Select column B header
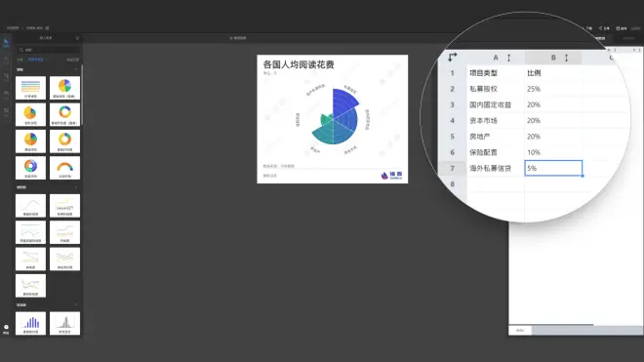The image size is (644, 362). click(553, 58)
